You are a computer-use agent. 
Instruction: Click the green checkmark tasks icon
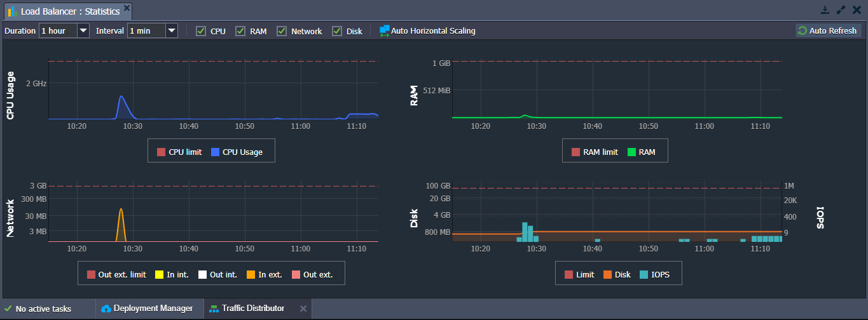point(8,309)
